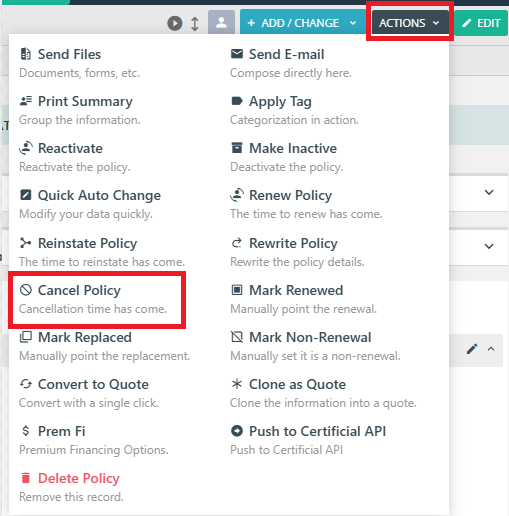Screen dimensions: 509x516
Task: Click the trash icon for Delete Policy
Action: [26, 478]
